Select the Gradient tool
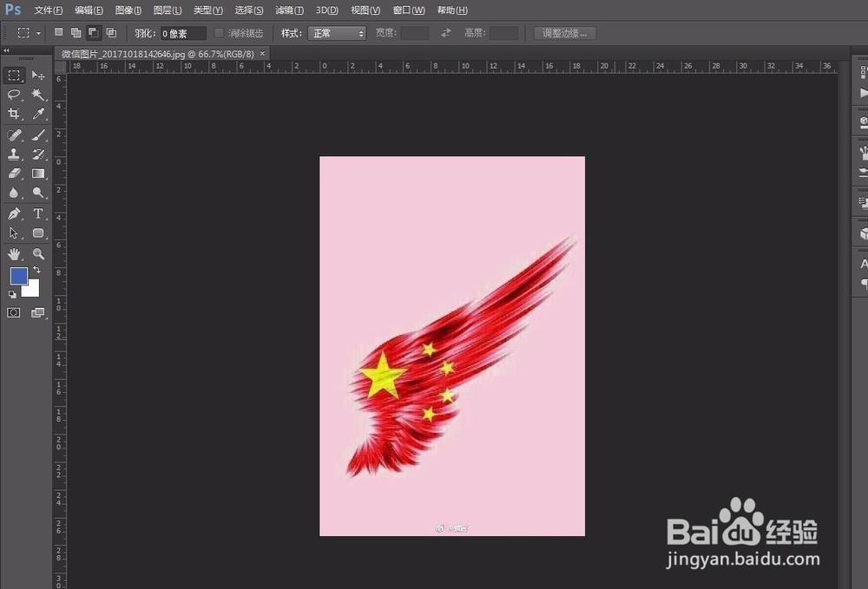The image size is (868, 589). click(x=38, y=173)
